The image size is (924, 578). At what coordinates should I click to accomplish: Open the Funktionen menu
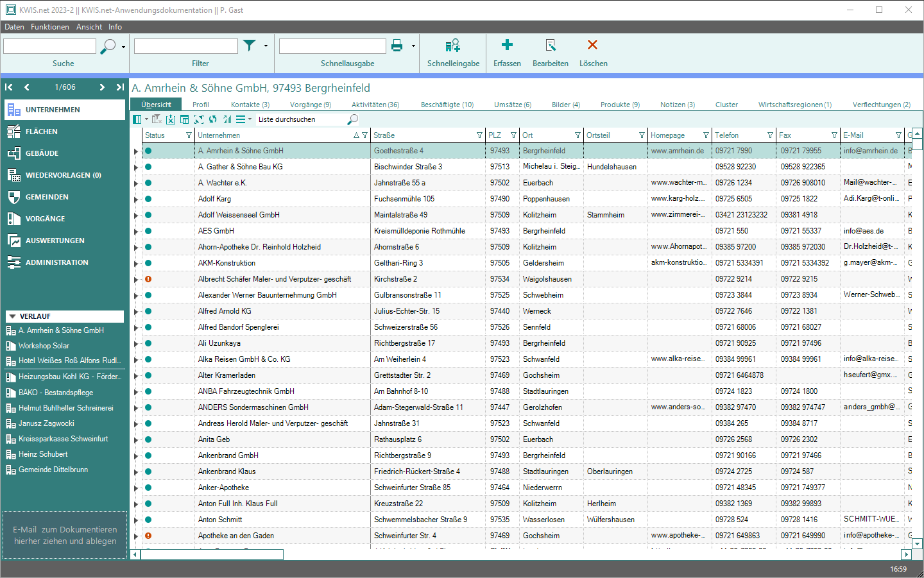[50, 27]
